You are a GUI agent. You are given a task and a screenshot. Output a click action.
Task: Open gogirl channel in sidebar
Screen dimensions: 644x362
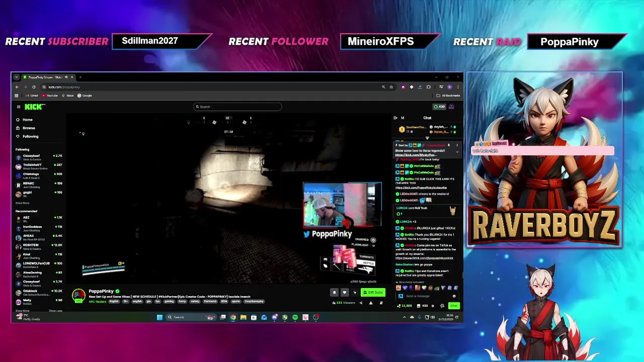[x=39, y=194]
